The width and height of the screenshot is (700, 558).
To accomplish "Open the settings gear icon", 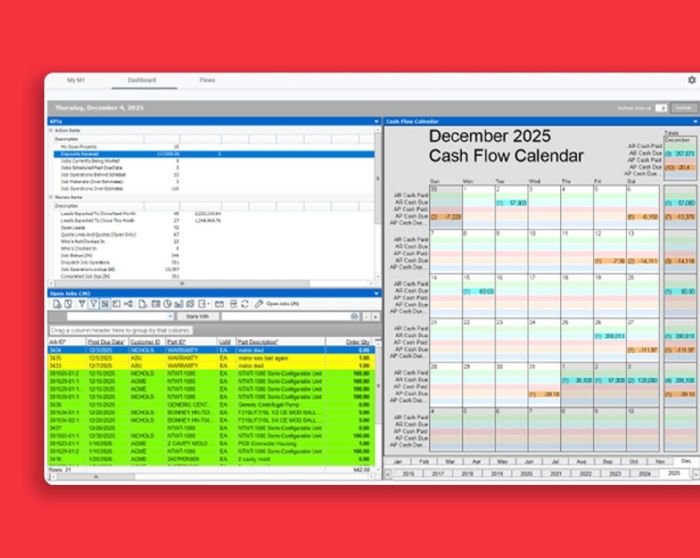I will click(x=692, y=80).
